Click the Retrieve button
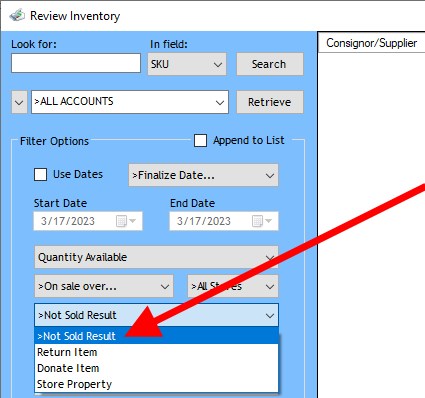425x398 pixels. coord(270,102)
